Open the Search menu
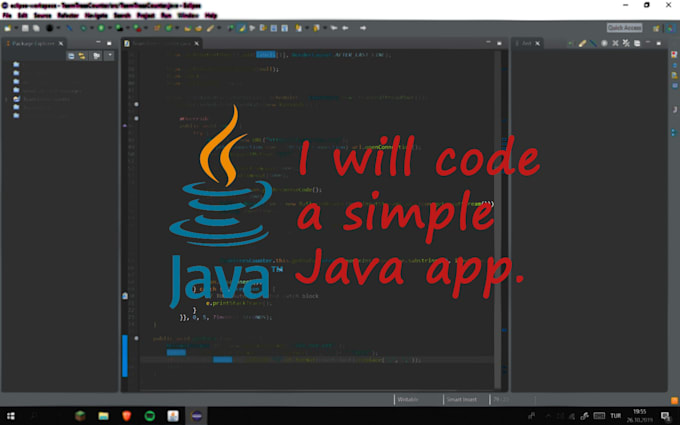 (x=122, y=16)
